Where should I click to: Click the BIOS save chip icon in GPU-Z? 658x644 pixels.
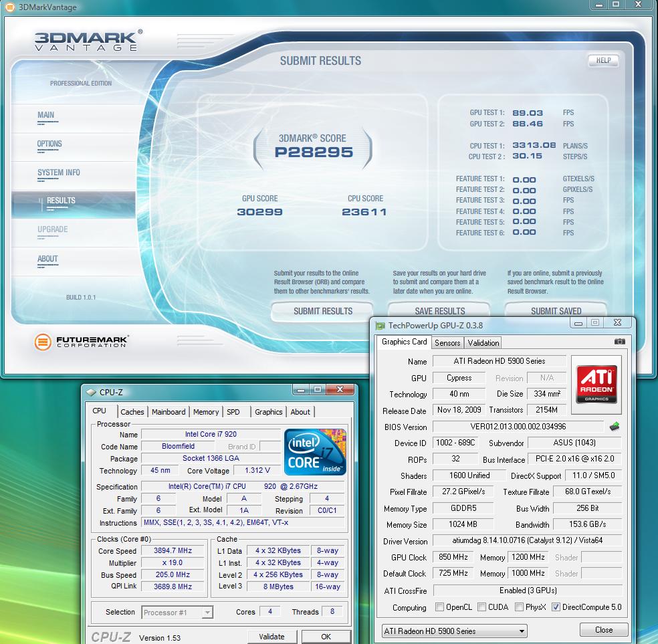pyautogui.click(x=615, y=427)
